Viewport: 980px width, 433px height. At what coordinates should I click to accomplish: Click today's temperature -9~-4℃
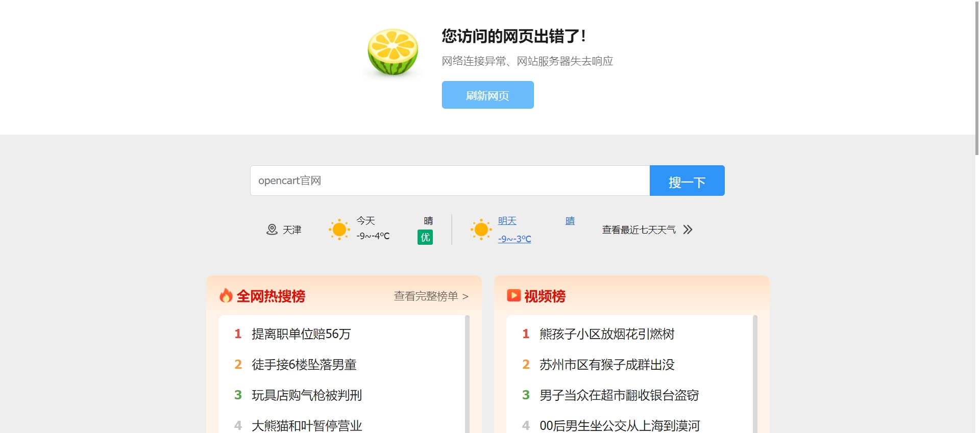373,236
